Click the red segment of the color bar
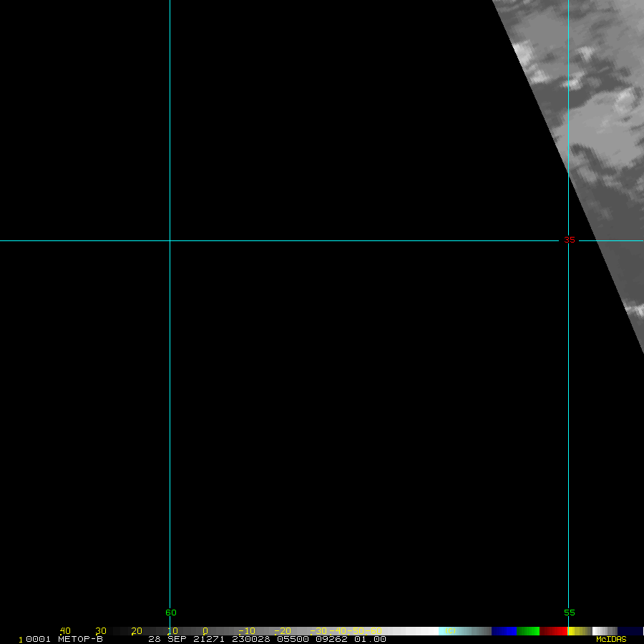 tap(553, 631)
